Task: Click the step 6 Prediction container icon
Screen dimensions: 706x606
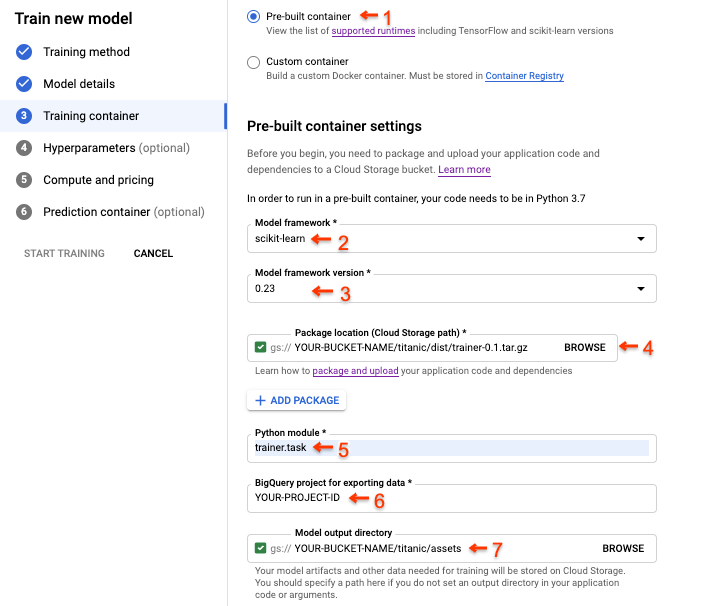Action: [x=24, y=212]
